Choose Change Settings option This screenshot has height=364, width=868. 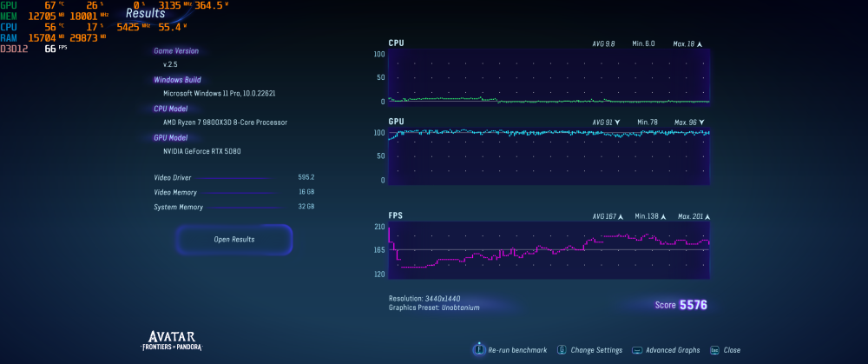[x=596, y=350]
